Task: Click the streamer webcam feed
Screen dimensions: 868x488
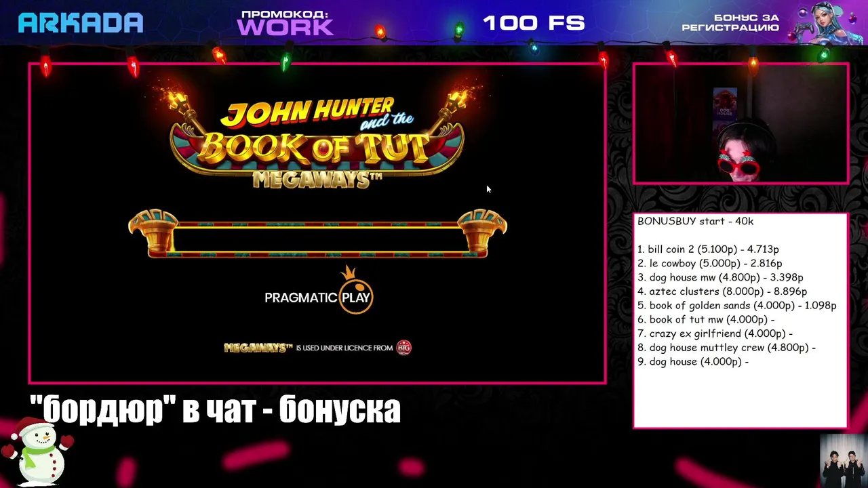Action: (x=741, y=124)
